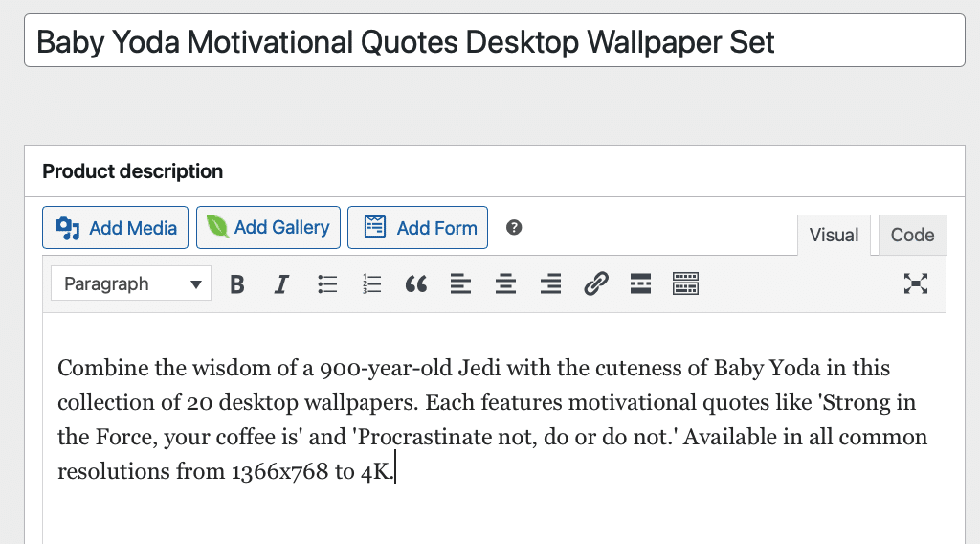Insert or edit a link
The width and height of the screenshot is (980, 544).
[596, 283]
